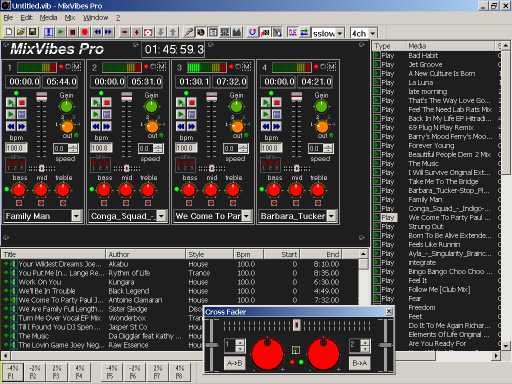The image size is (512, 384).
Task: Toggle the M button on deck 1
Action: [76, 68]
